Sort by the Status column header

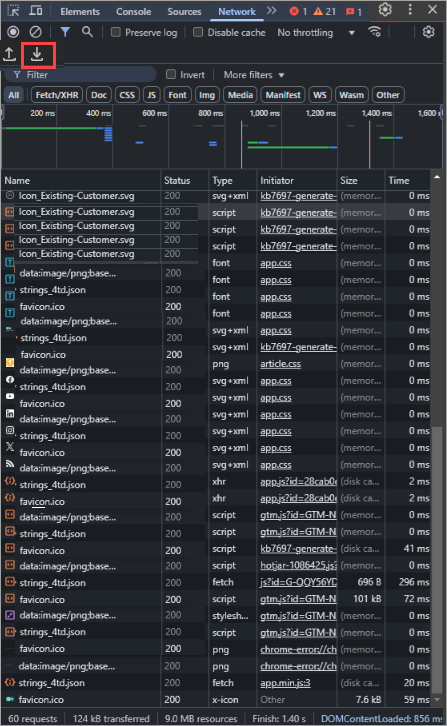click(184, 181)
